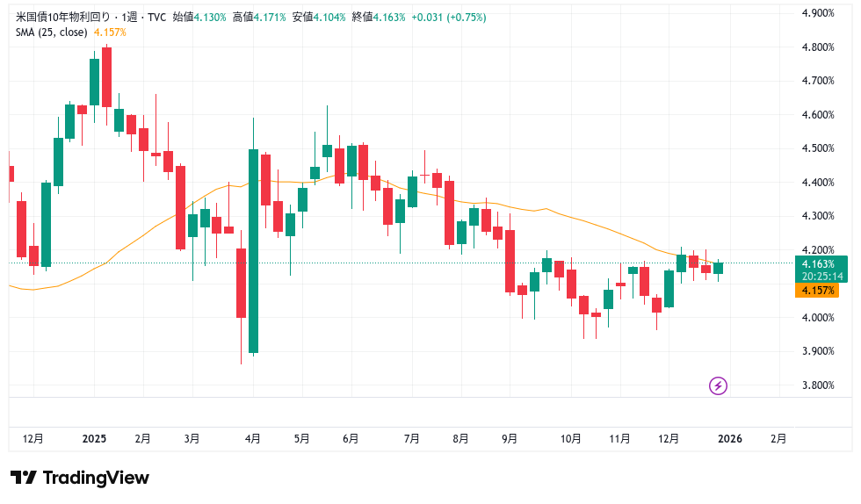Click the SMA (25, close) indicator legend
The height and width of the screenshot is (504, 861).
tap(51, 32)
